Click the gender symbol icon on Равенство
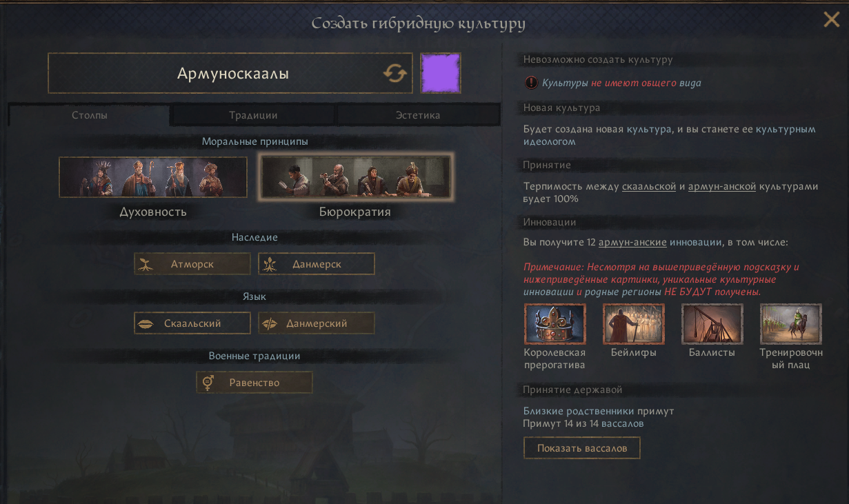 pyautogui.click(x=207, y=383)
